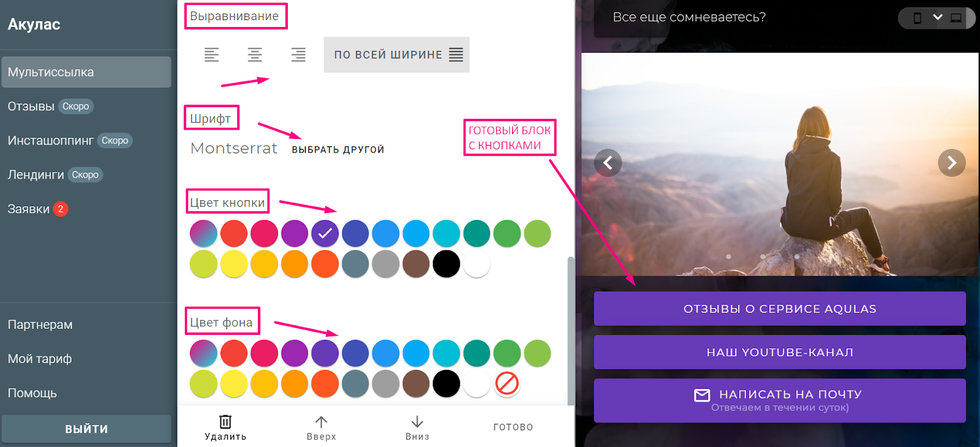Screen dimensions: 980x447
Task: Select right text alignment icon
Action: [298, 54]
